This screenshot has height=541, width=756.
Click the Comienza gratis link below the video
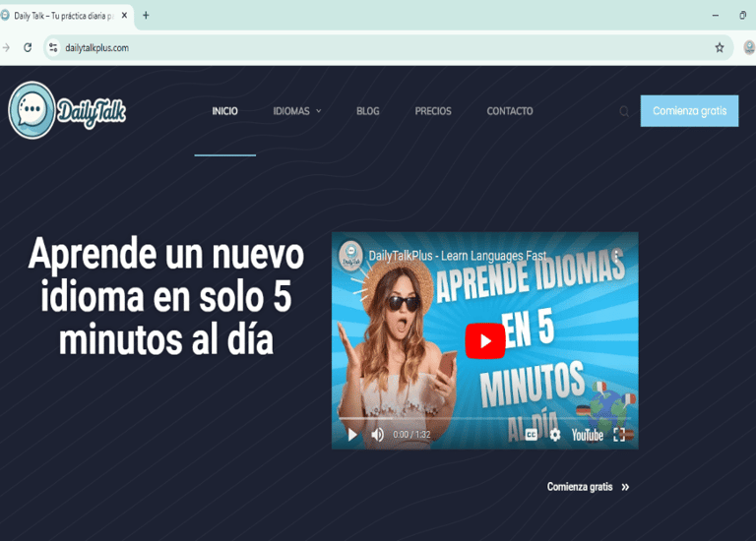click(580, 487)
